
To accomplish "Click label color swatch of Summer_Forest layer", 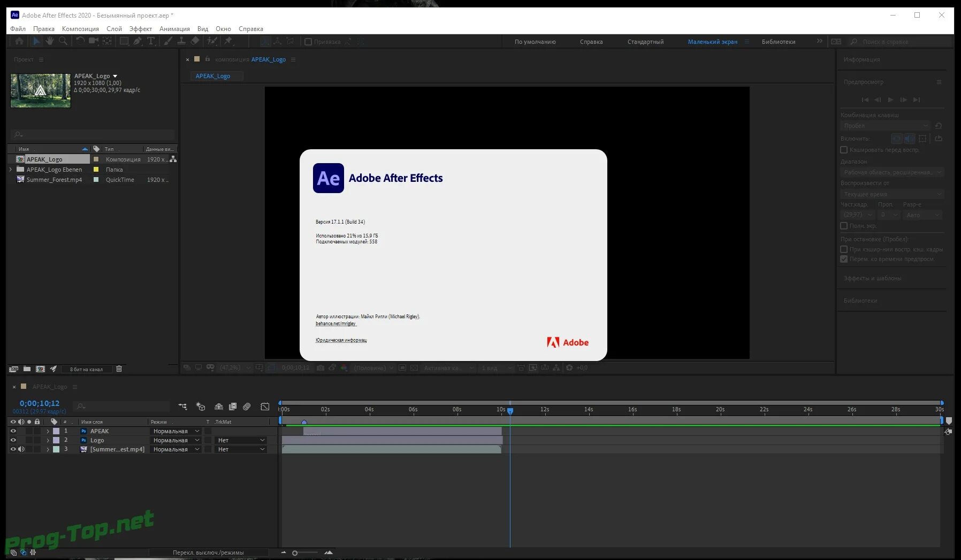I will click(56, 449).
